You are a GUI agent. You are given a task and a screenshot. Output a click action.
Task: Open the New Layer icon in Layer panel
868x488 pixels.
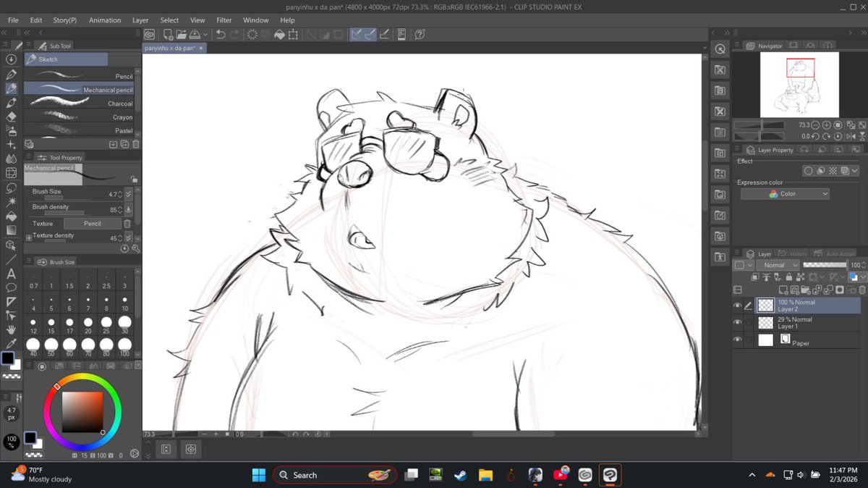click(783, 289)
